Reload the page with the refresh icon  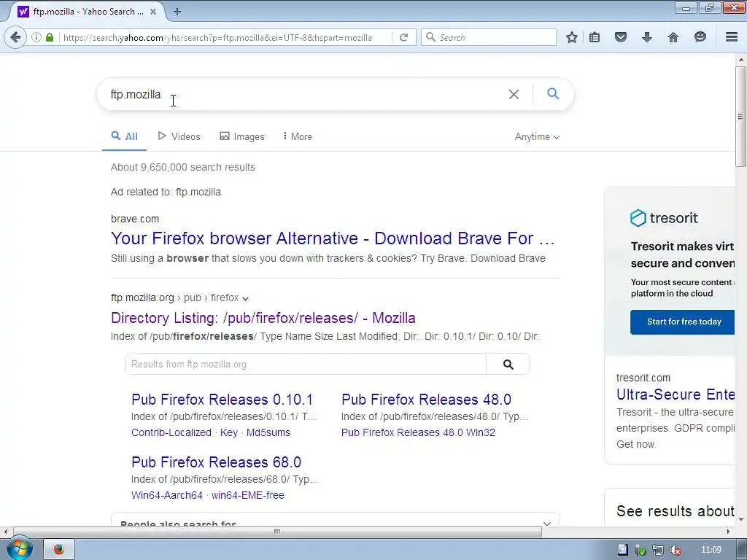tap(403, 37)
